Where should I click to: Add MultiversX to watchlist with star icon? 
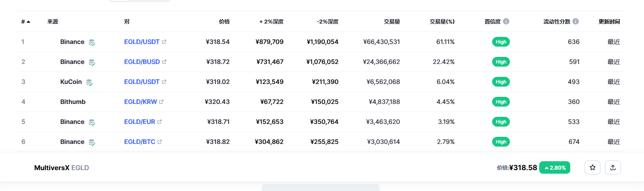[592, 167]
